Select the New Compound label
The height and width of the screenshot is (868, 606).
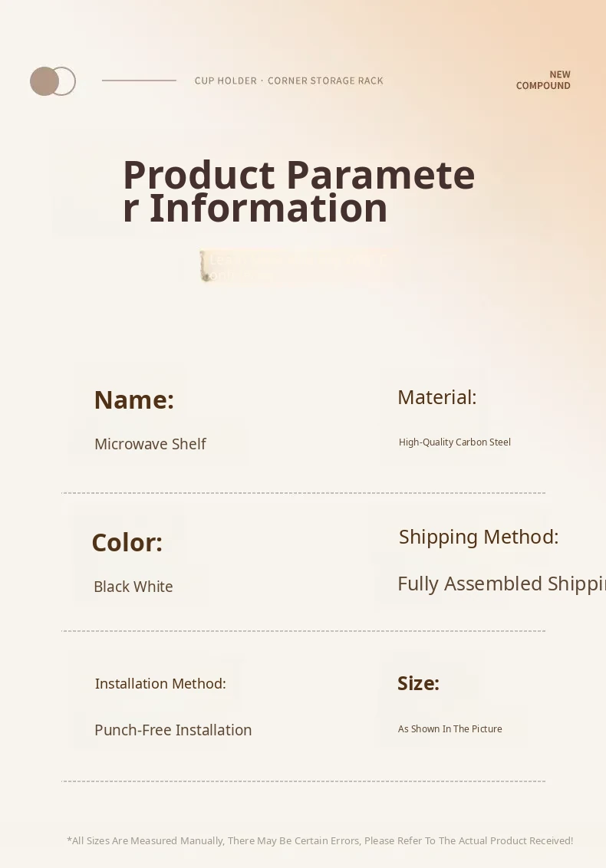pos(543,81)
